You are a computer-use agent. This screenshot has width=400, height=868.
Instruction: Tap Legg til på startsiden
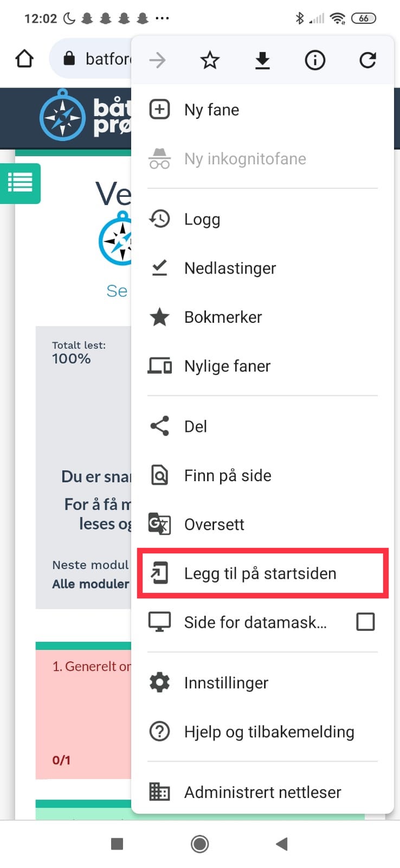pyautogui.click(x=262, y=573)
